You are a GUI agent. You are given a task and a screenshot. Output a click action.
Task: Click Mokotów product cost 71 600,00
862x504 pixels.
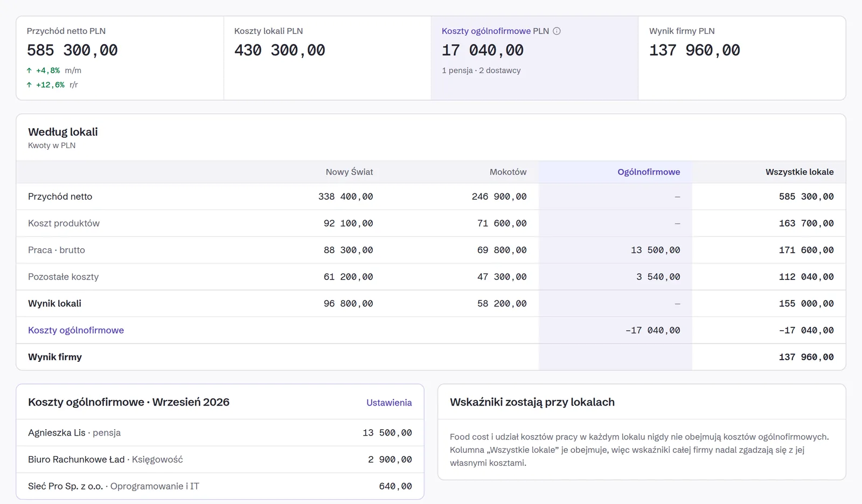[x=502, y=223]
